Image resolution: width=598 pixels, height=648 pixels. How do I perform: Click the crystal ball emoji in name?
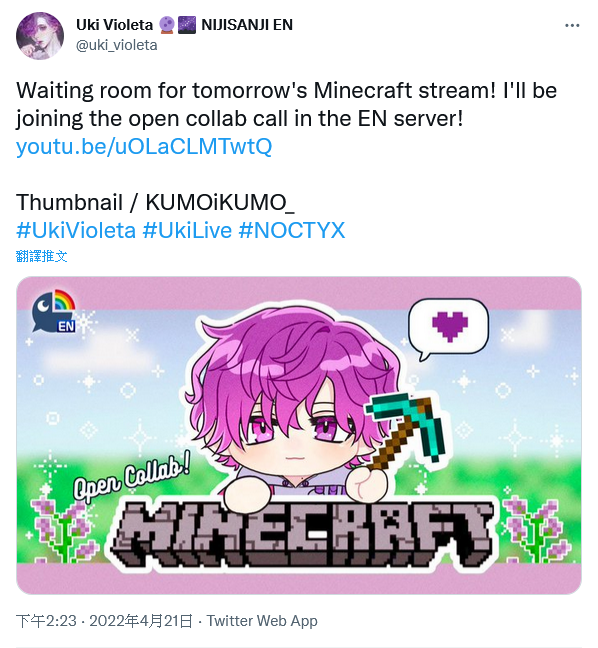[167, 25]
